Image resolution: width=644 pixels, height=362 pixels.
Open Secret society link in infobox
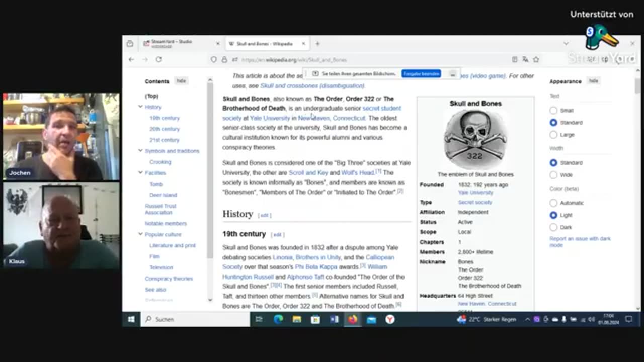[x=475, y=202]
